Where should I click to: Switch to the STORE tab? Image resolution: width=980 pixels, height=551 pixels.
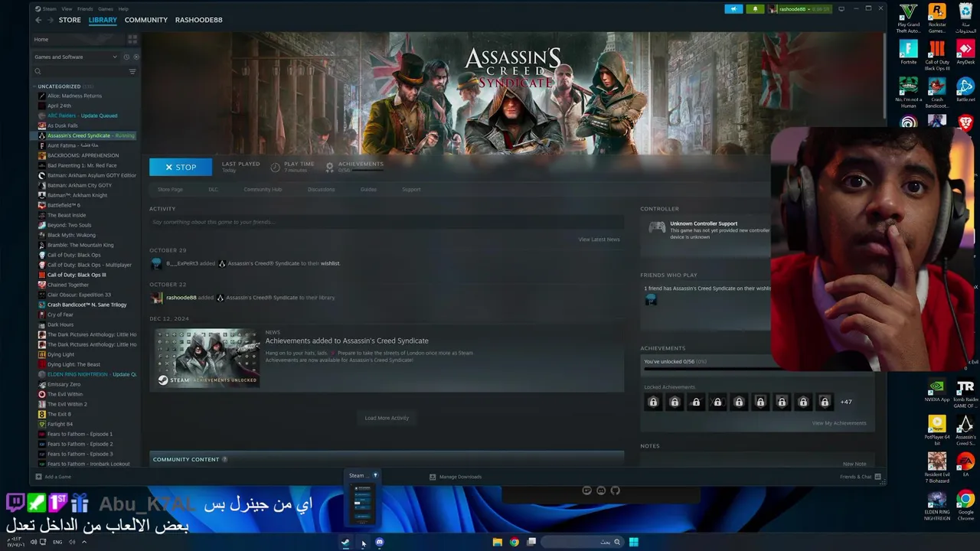[x=70, y=20]
